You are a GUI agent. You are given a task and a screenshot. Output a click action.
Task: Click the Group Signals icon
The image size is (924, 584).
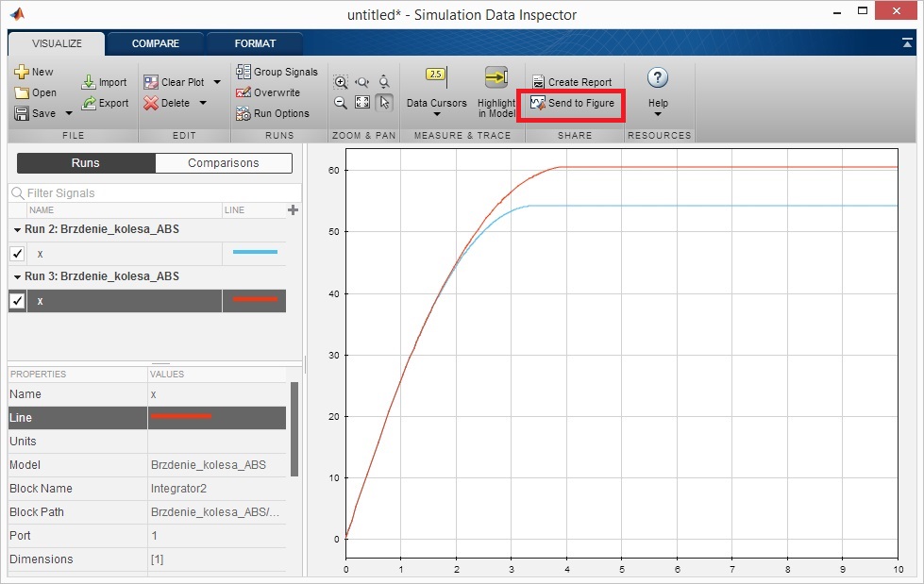pos(243,72)
